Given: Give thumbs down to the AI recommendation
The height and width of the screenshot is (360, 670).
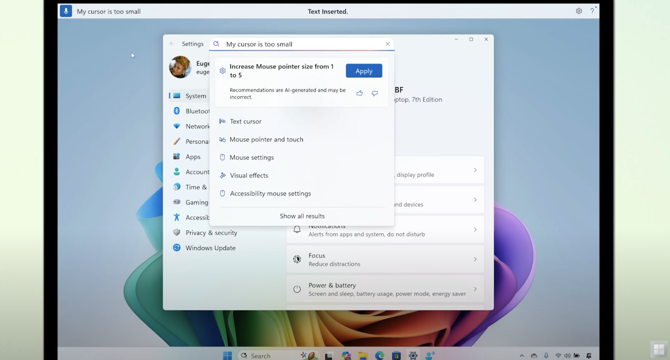Looking at the screenshot, I should [x=375, y=93].
